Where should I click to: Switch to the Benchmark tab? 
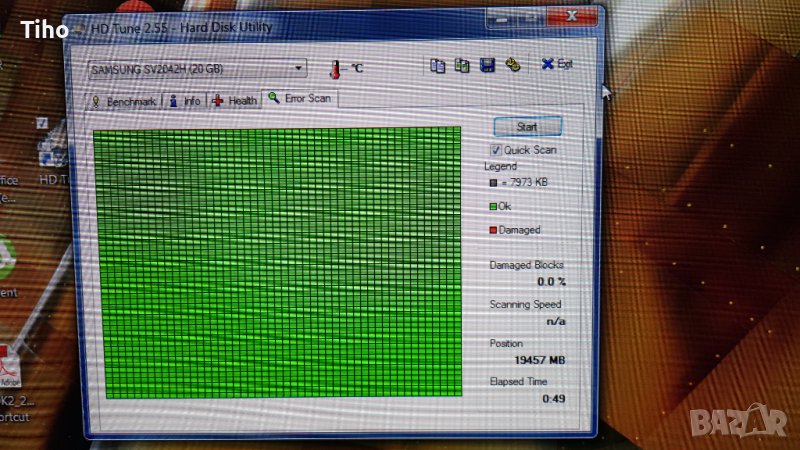click(x=124, y=101)
